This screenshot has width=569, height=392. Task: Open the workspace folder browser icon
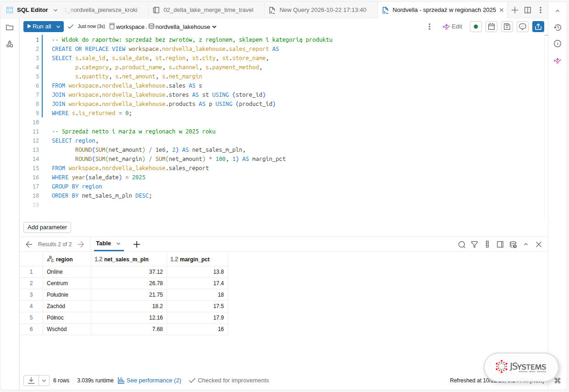click(10, 28)
